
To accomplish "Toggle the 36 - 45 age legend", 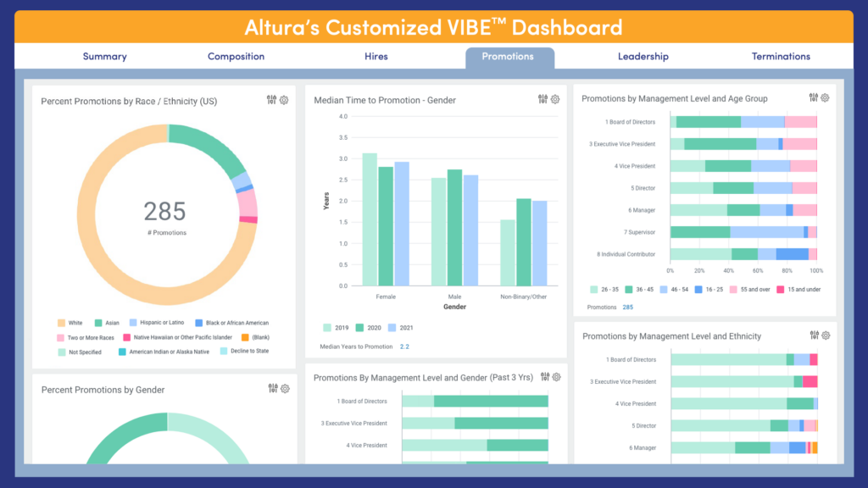I will coord(639,290).
